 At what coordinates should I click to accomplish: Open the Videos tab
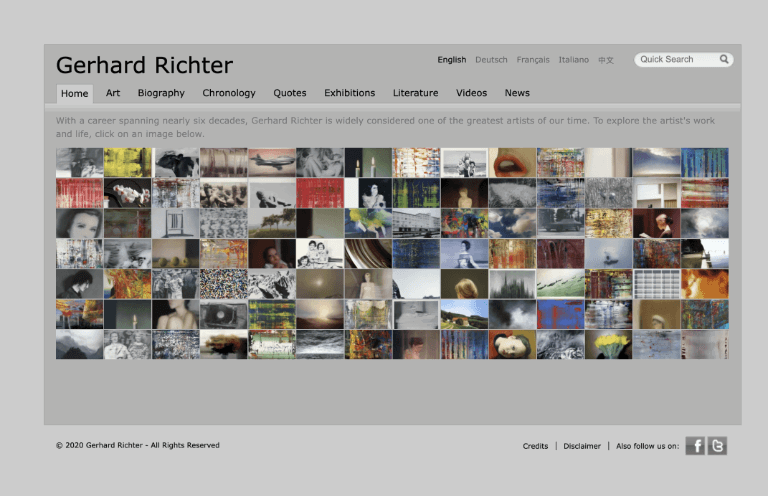[471, 93]
